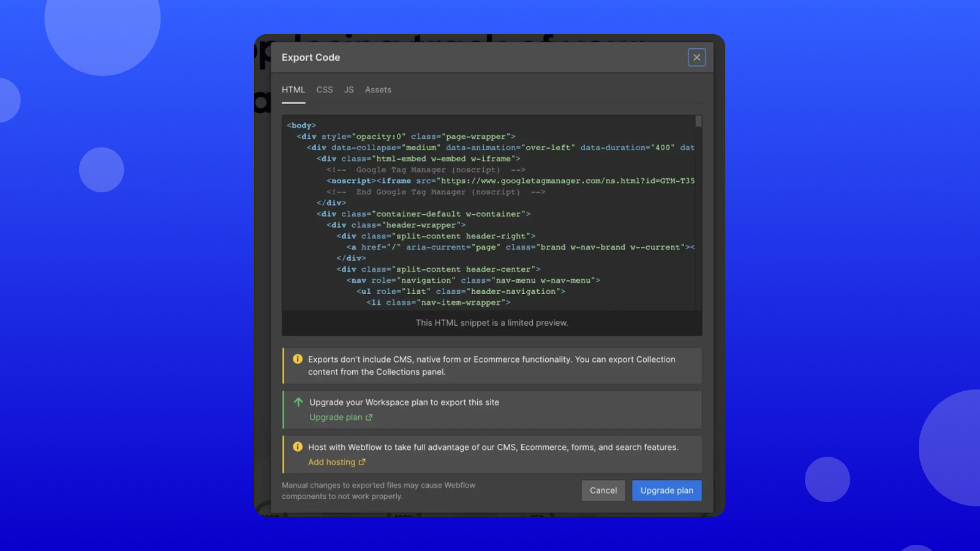Click the End Google Tag Manager comment line

coord(435,192)
